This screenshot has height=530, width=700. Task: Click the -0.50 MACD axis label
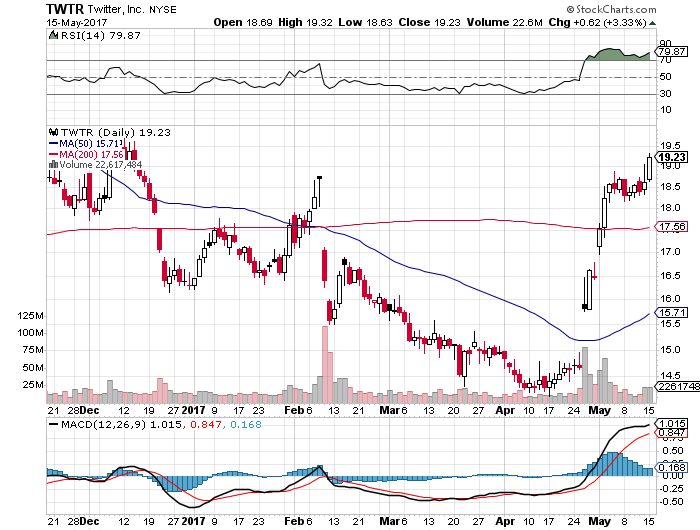[671, 502]
